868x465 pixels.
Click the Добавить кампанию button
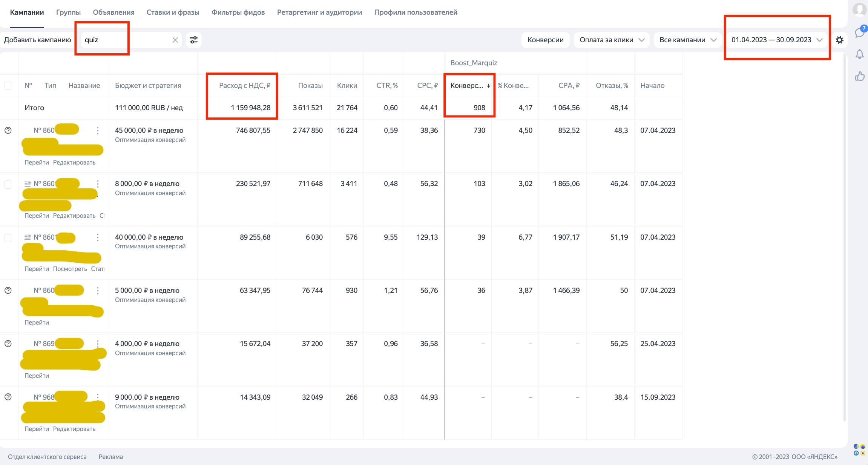coord(37,40)
